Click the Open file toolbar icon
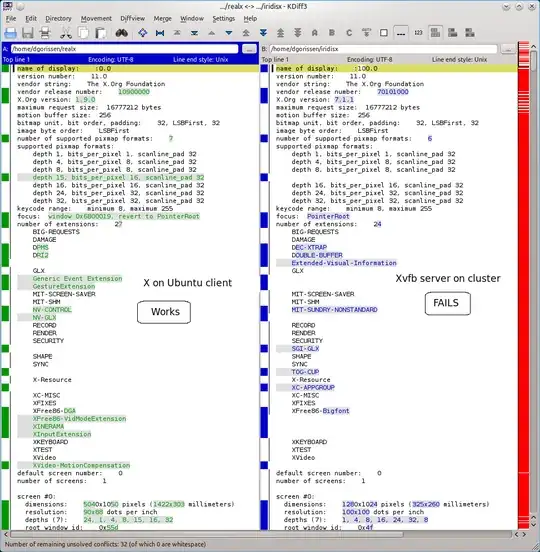This screenshot has width=540, height=552. pyautogui.click(x=11, y=33)
